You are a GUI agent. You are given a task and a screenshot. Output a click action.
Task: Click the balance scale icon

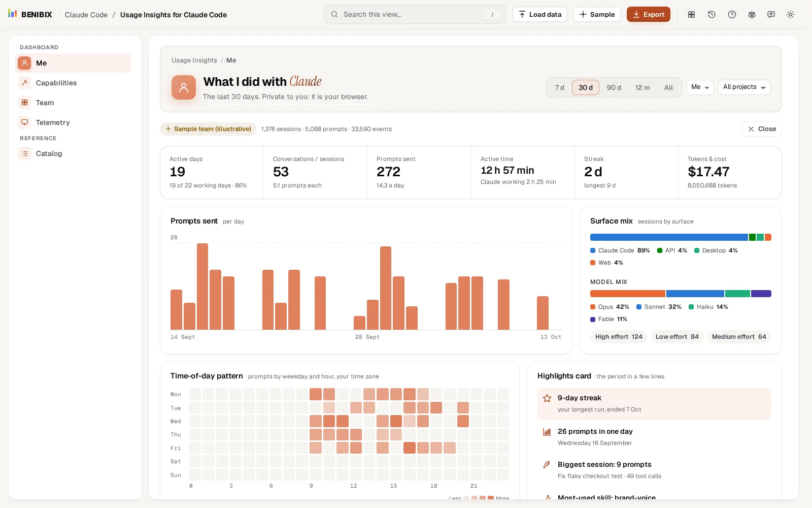[752, 15]
